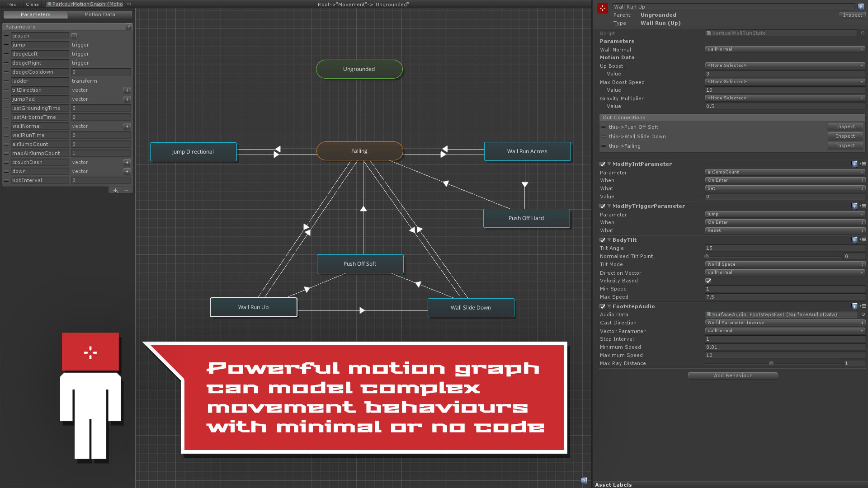Expand the wallNormal vector with plus button
The image size is (868, 488).
point(127,126)
